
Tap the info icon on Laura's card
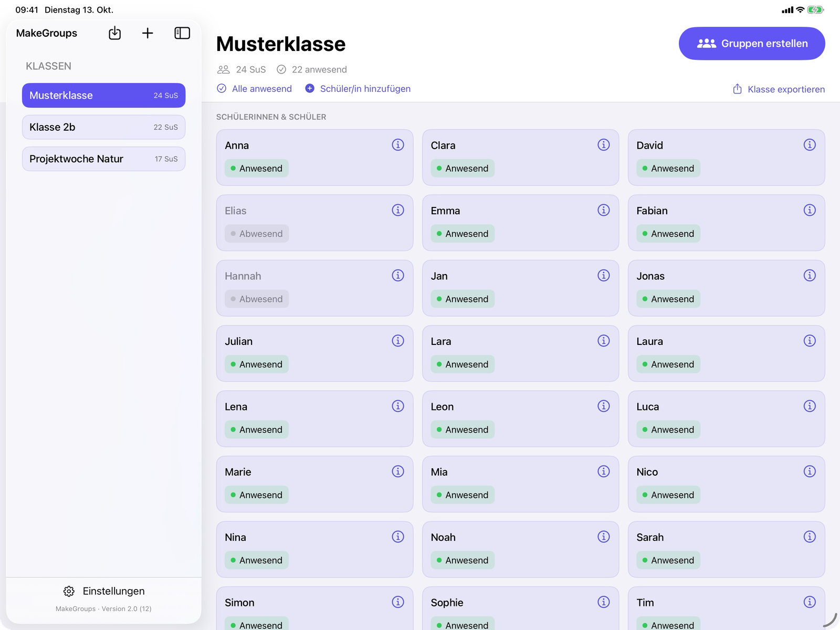click(810, 341)
